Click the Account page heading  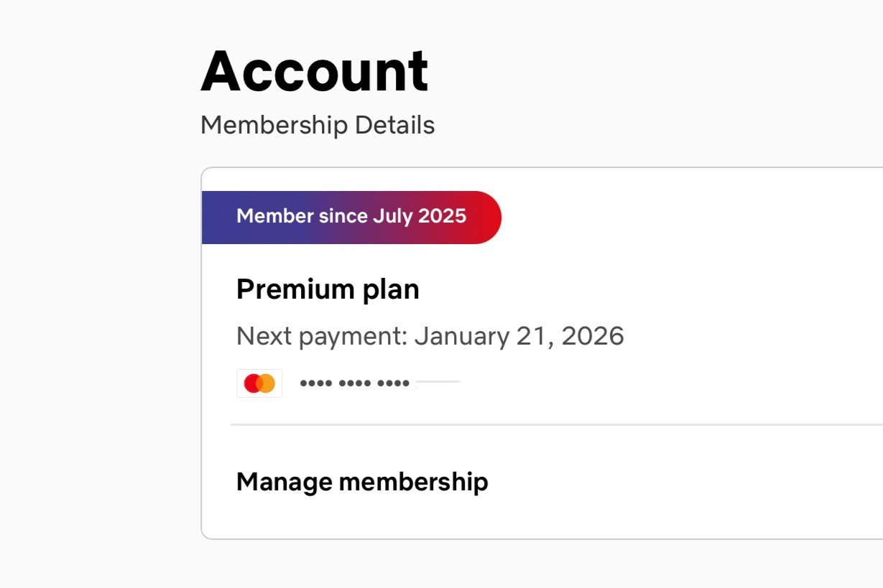coord(314,72)
